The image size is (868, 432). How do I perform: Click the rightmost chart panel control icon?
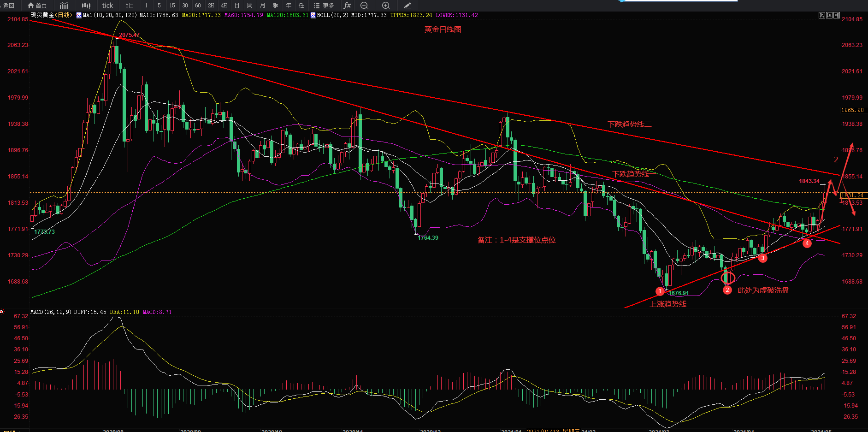pos(837,15)
